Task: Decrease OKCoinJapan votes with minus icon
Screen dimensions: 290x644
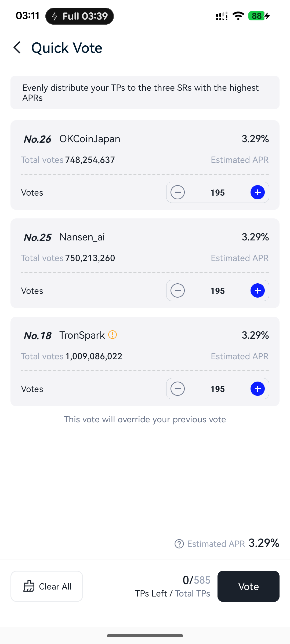Action: (x=178, y=192)
